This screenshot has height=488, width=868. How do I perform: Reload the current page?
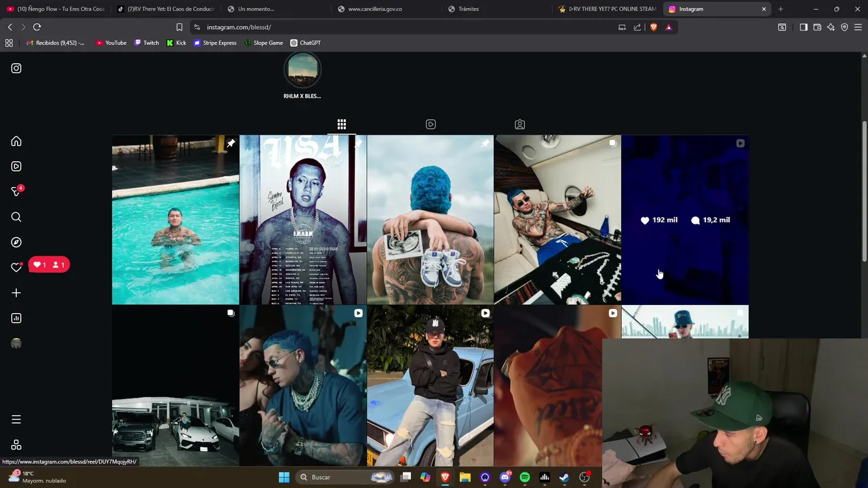click(x=37, y=27)
